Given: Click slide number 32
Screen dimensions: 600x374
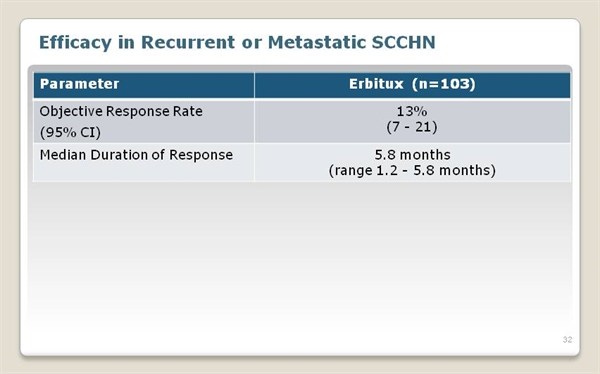Looking at the screenshot, I should [x=567, y=340].
